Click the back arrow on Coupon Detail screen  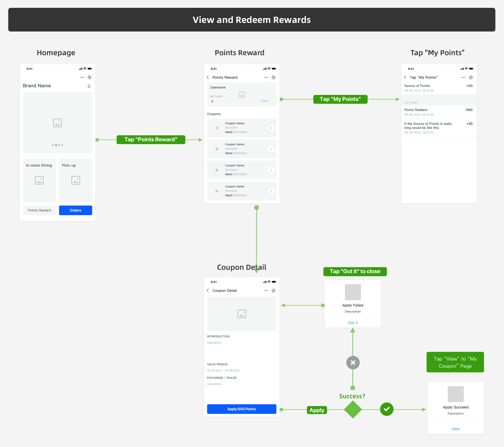208,290
